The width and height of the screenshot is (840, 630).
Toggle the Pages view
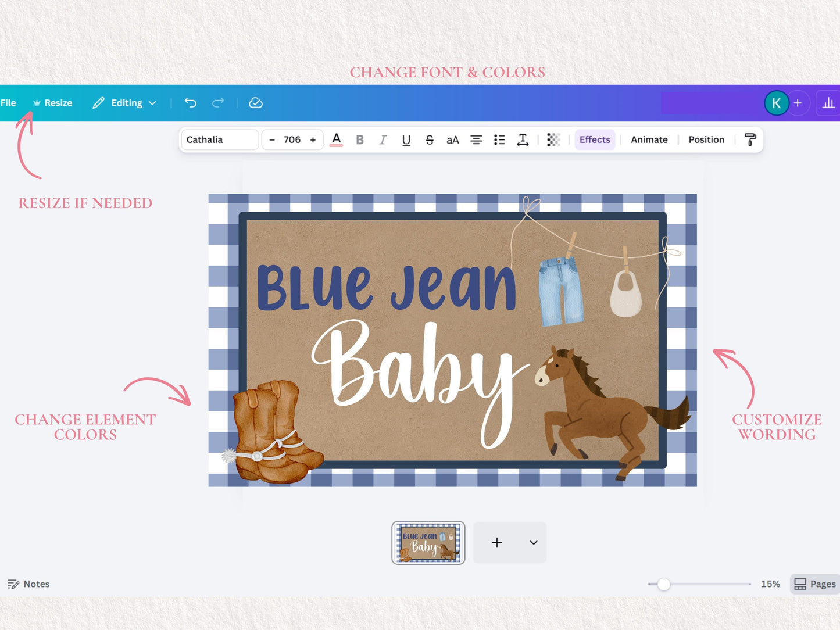pos(815,584)
